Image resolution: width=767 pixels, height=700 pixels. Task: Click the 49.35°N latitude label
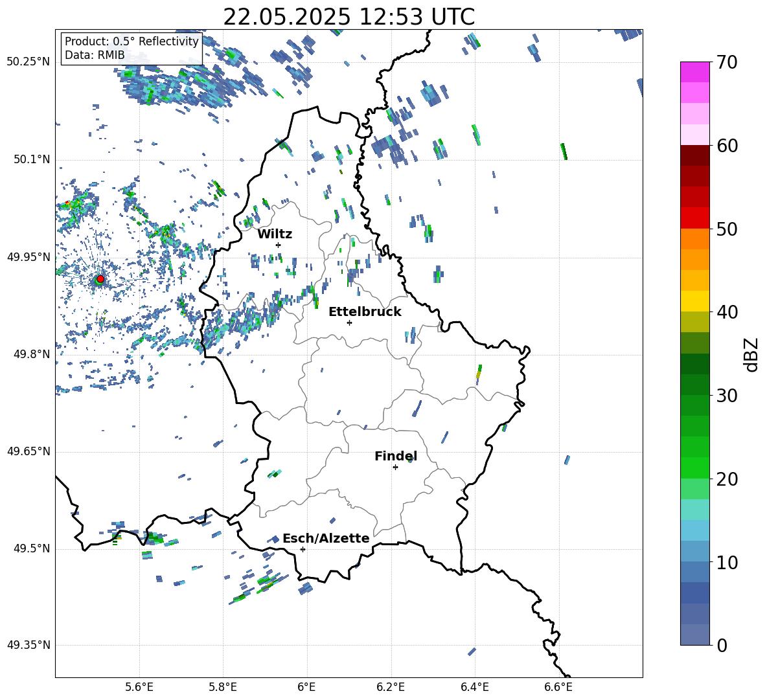coord(29,645)
